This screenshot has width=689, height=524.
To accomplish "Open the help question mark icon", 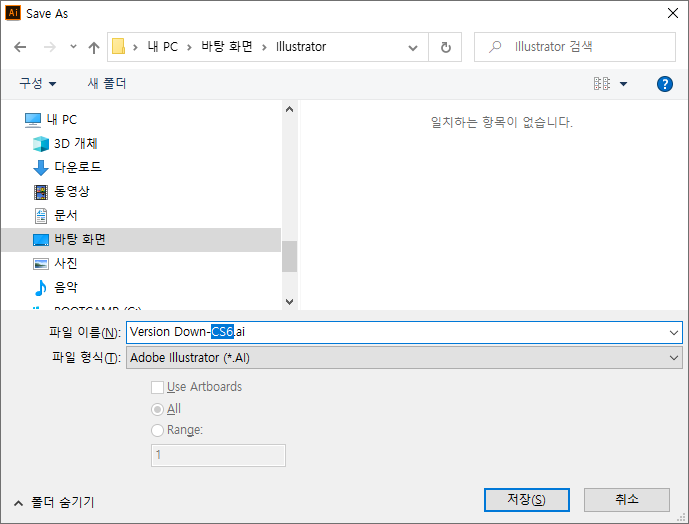I will point(664,84).
